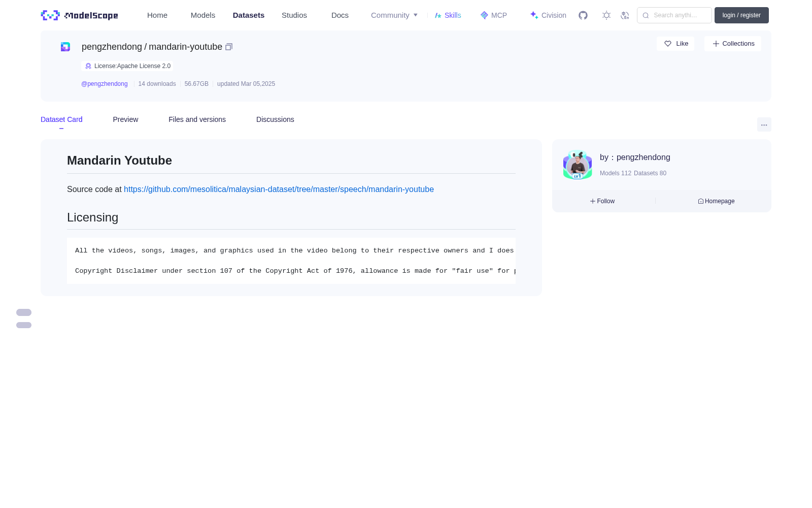
Task: Click the upper floating side widget pill
Action: coord(24,312)
